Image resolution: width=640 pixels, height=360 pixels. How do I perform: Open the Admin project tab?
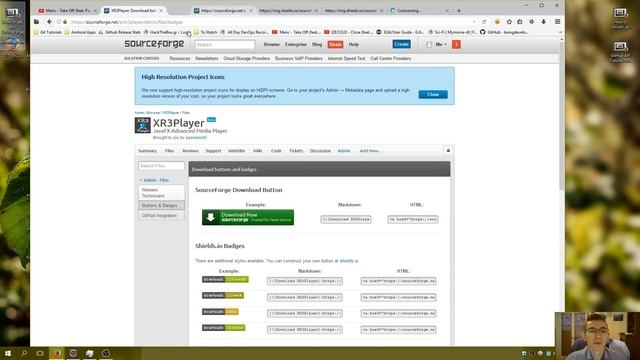[344, 151]
